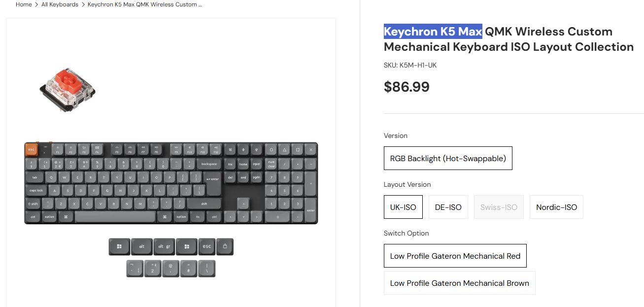This screenshot has height=307, width=644.
Task: Choose the DE-ISO layout option
Action: click(448, 207)
